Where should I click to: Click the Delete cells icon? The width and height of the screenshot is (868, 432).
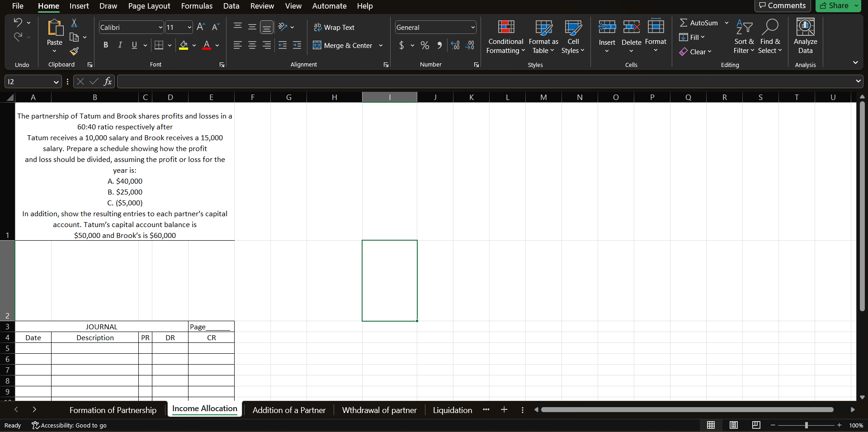click(632, 27)
